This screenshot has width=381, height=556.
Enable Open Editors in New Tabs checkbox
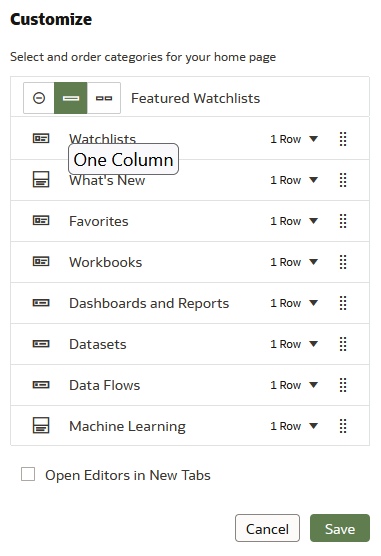[28, 474]
